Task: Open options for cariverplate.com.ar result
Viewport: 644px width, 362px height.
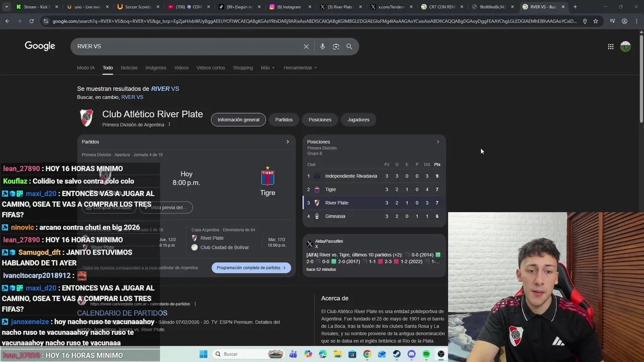Action: pos(195,304)
